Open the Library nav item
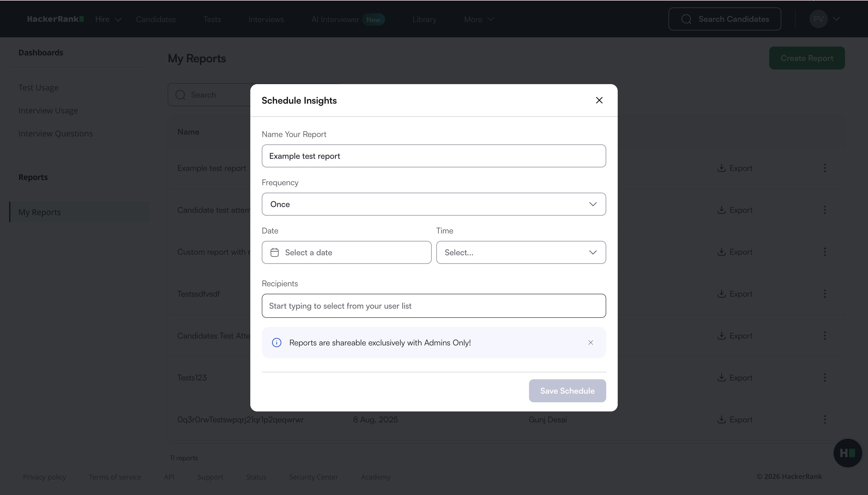 coord(424,19)
